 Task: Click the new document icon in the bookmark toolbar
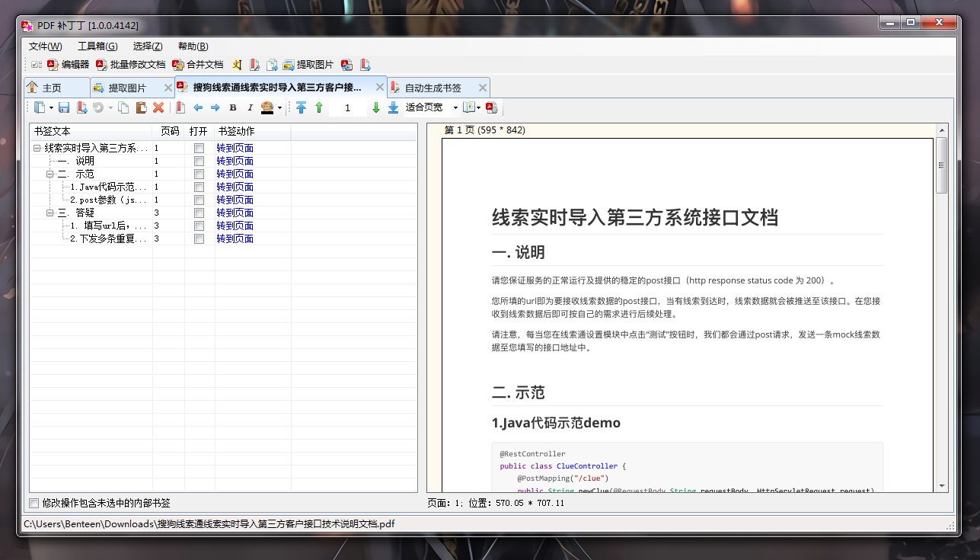click(x=40, y=108)
